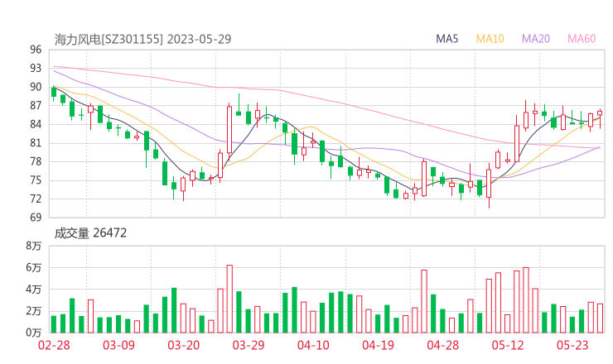This screenshot has height=364, width=613.
Task: Click the last red volume bar at right end
Action: click(x=600, y=318)
